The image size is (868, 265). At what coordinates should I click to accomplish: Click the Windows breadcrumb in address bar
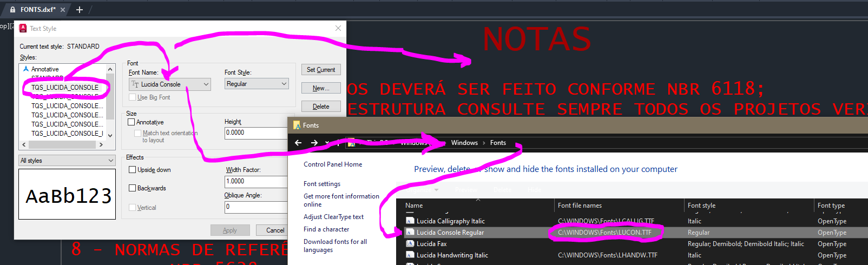click(x=464, y=143)
